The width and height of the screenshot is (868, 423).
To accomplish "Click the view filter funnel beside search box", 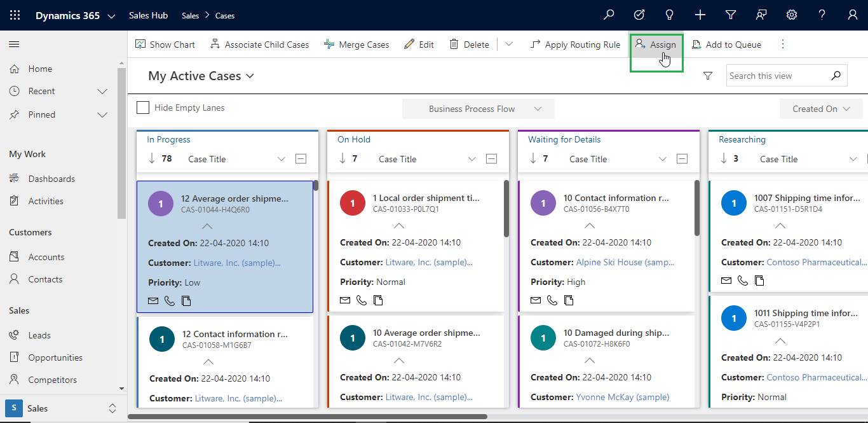I will tap(708, 76).
